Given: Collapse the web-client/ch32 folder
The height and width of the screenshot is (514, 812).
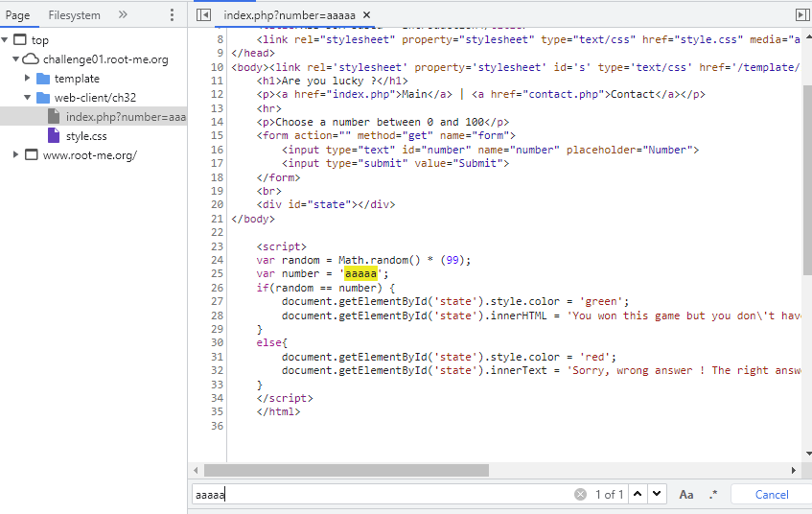Looking at the screenshot, I should pyautogui.click(x=28, y=98).
